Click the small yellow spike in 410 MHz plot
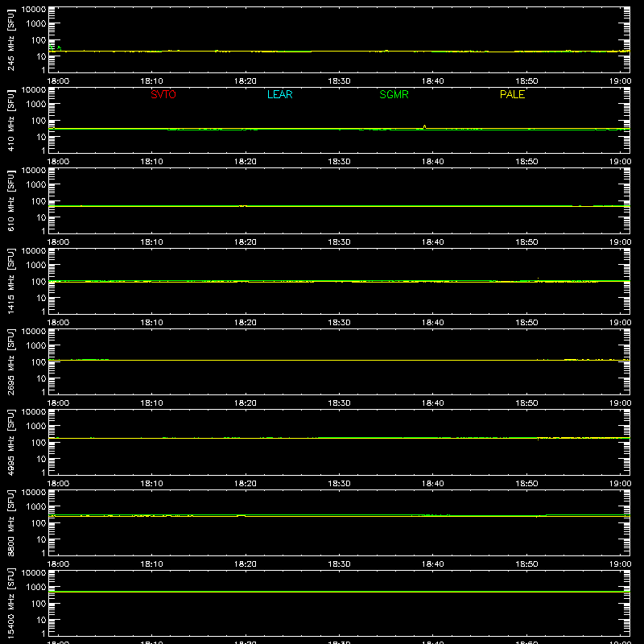 pos(424,127)
